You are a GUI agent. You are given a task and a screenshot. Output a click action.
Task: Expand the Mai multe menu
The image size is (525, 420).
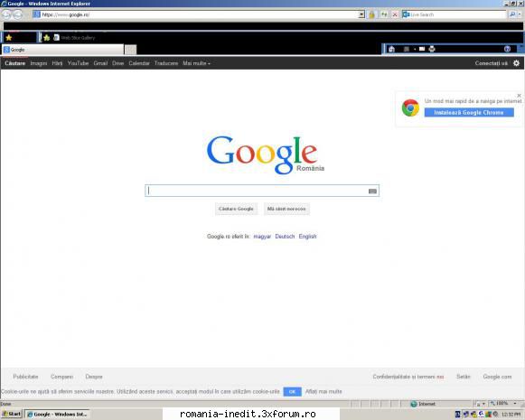click(196, 63)
